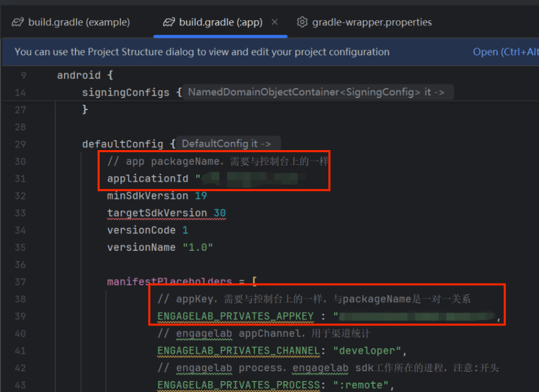Switch to build.gradle (example) tab

[x=71, y=22]
